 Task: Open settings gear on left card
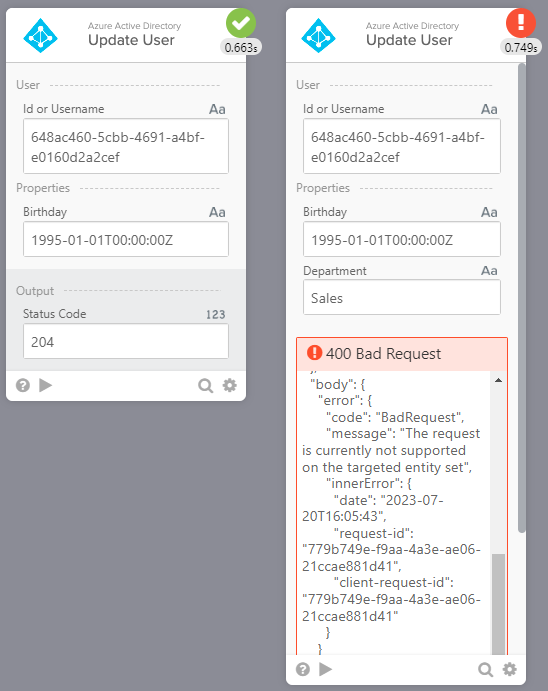coord(230,385)
